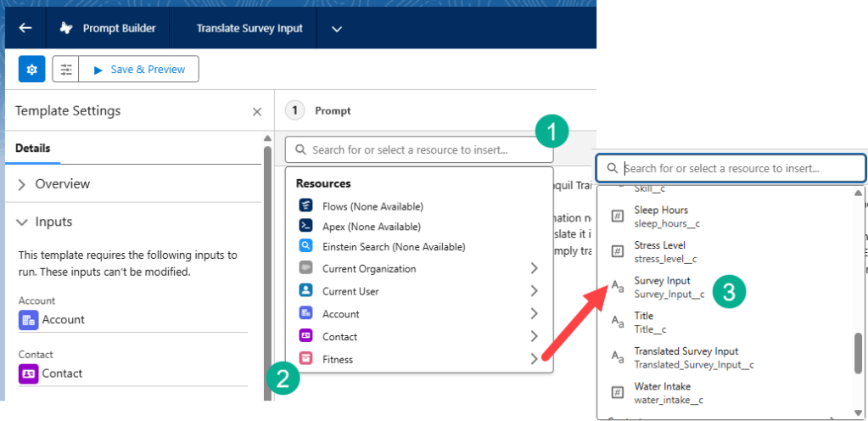Open the Contact resource submenu

(x=534, y=336)
